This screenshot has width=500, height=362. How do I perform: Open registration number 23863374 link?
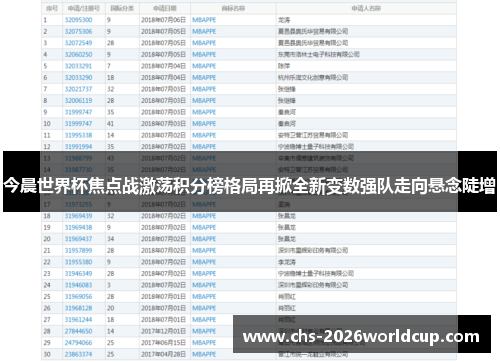pos(78,354)
